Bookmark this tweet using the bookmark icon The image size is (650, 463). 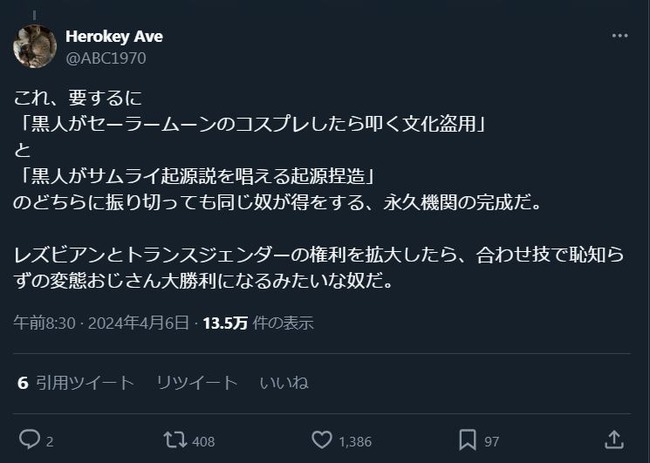467,440
